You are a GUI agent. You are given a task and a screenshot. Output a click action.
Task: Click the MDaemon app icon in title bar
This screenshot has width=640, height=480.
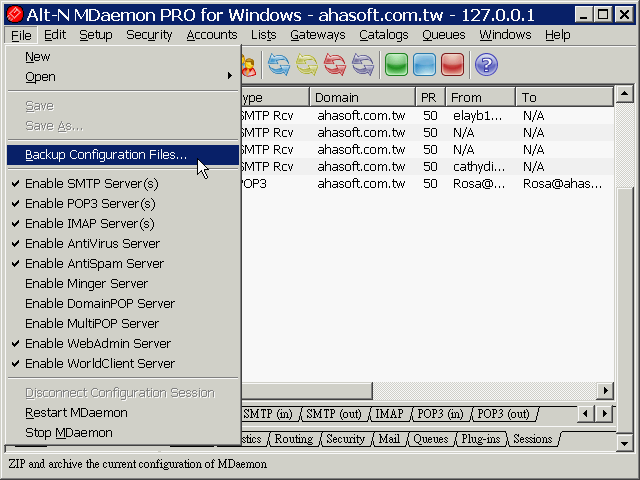[x=15, y=15]
